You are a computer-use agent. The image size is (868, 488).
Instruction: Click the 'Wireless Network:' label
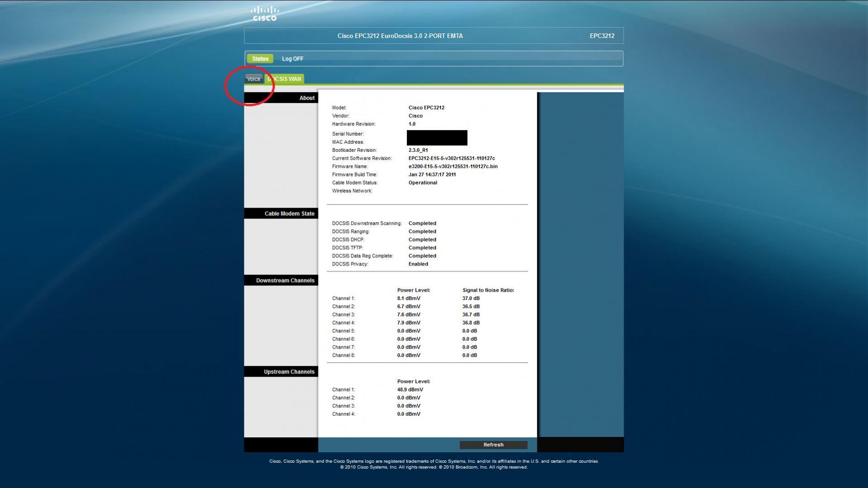pyautogui.click(x=352, y=191)
